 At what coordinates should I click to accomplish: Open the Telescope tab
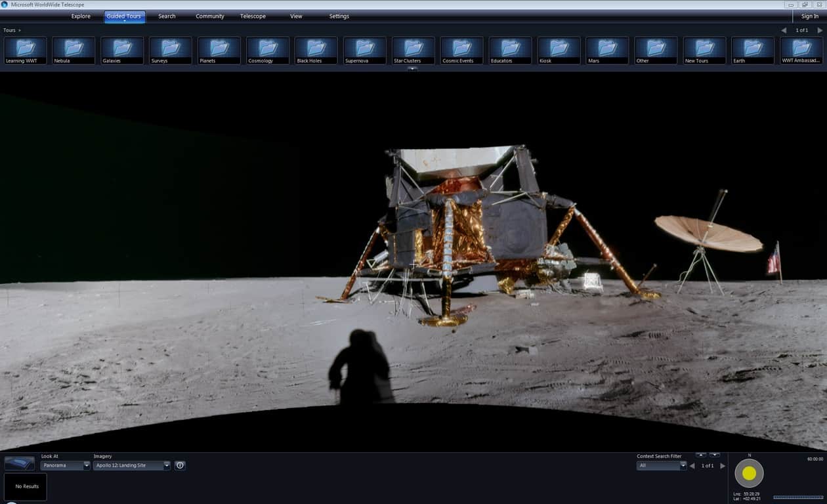(x=253, y=16)
